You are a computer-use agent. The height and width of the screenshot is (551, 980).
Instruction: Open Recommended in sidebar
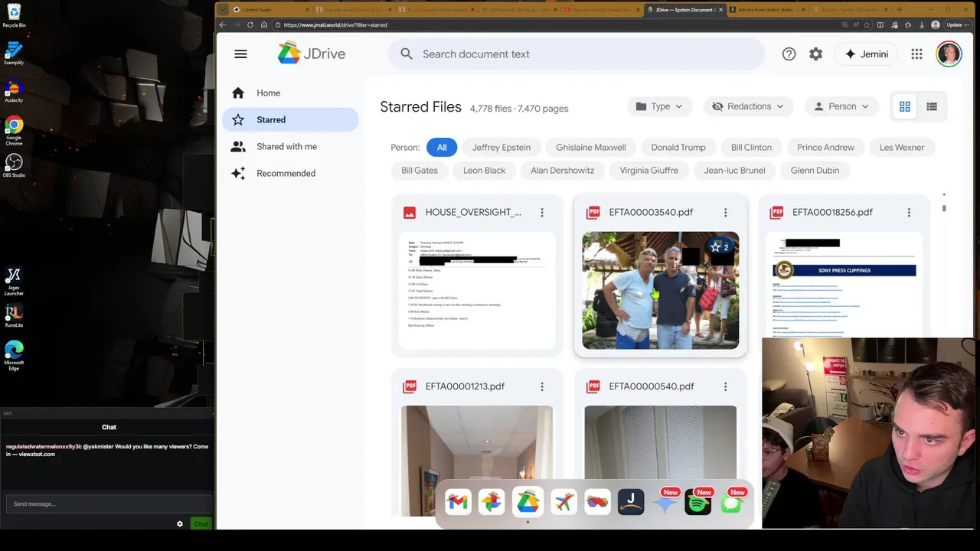(x=290, y=173)
